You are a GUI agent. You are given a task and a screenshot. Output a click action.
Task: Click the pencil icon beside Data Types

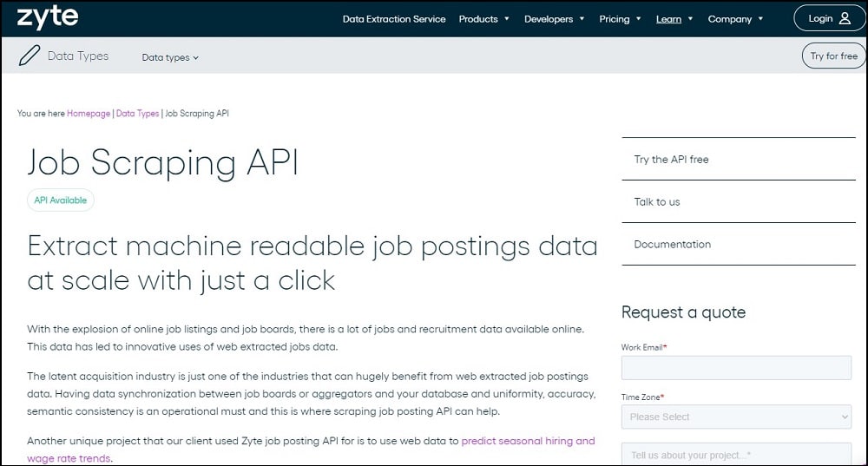[30, 56]
